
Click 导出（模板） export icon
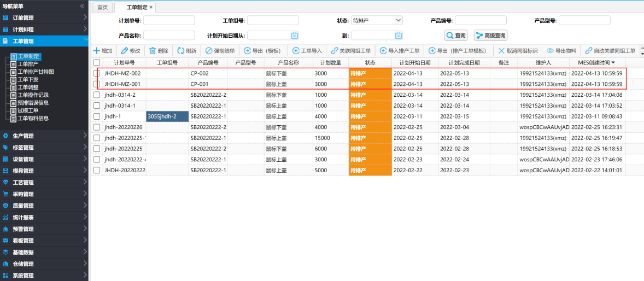coord(247,51)
